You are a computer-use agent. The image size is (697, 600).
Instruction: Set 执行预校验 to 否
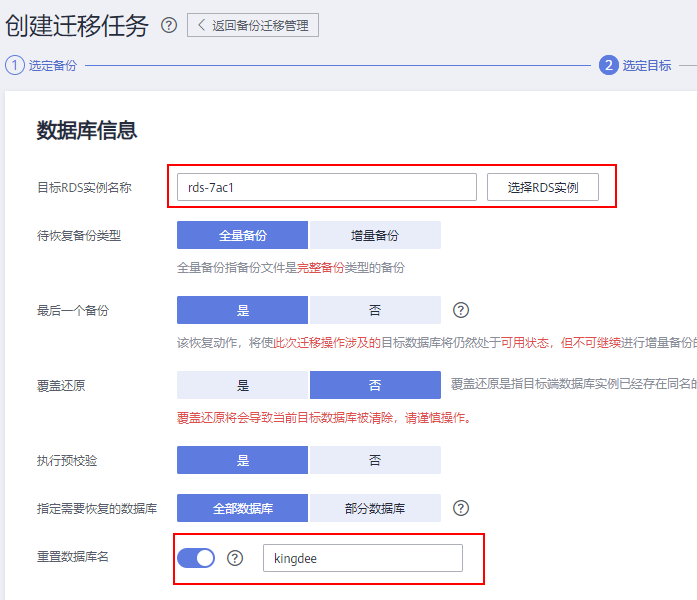pos(375,460)
